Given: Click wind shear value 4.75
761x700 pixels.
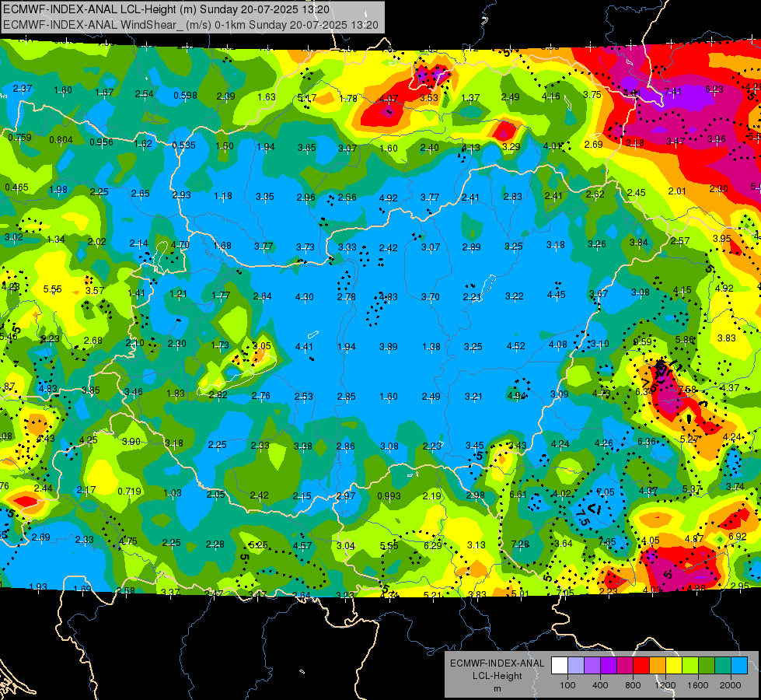Looking at the screenshot, I should click(128, 541).
